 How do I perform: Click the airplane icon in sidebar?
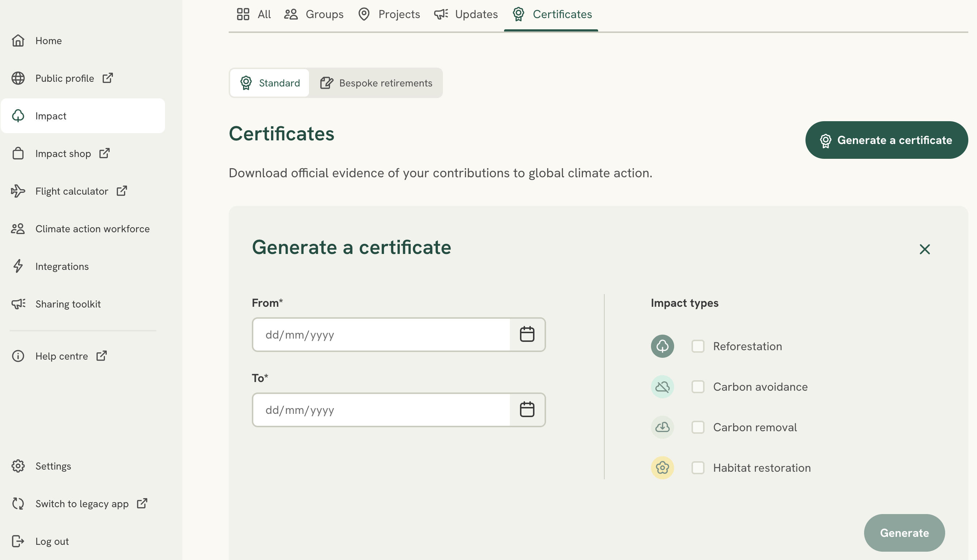coord(18,191)
